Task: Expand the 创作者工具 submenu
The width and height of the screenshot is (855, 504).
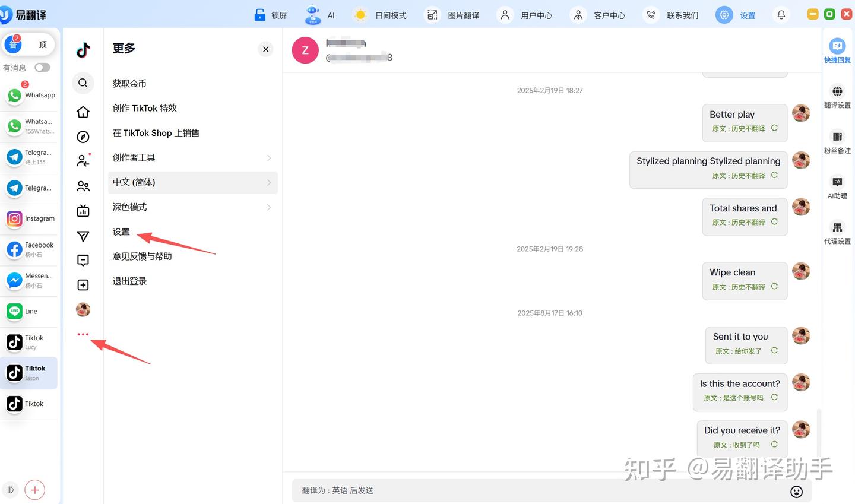Action: (x=192, y=157)
